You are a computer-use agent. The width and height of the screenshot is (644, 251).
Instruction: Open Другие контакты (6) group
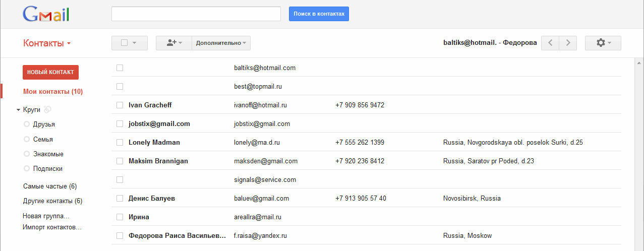pyautogui.click(x=52, y=201)
